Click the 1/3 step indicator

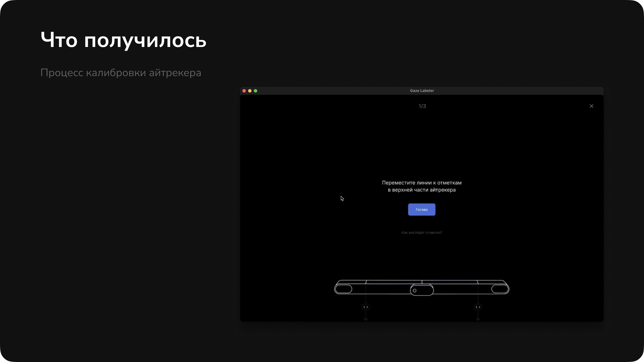click(x=422, y=106)
